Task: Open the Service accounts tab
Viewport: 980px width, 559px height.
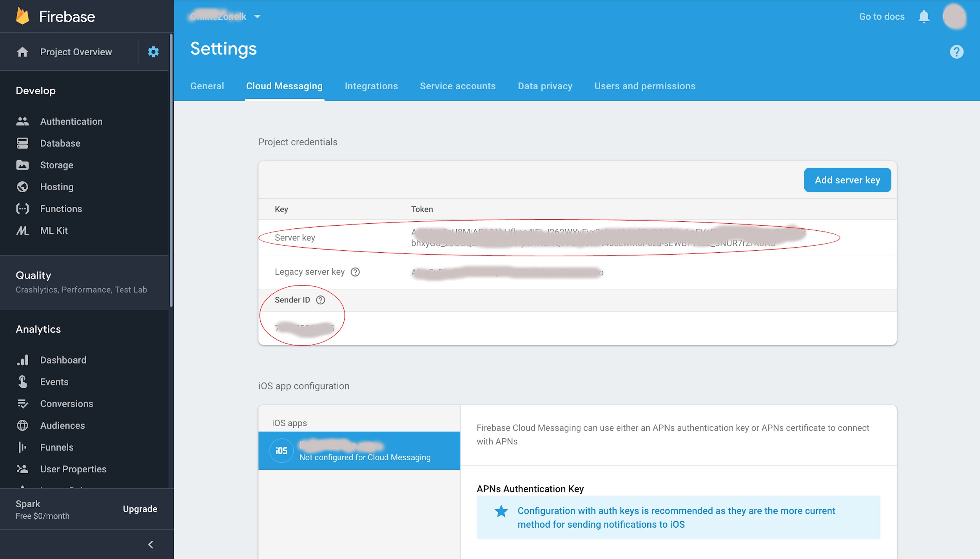Action: (457, 86)
